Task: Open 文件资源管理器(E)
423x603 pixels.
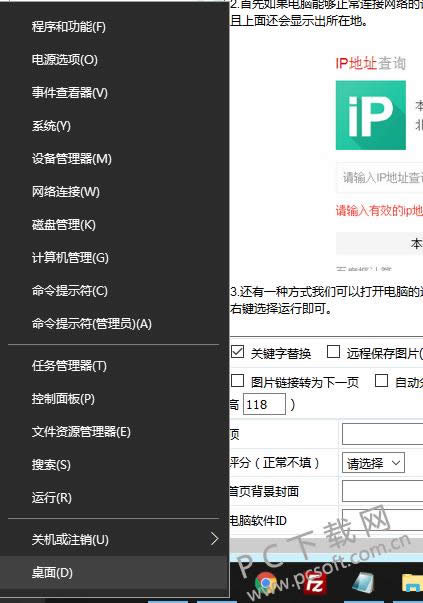Action: (115, 432)
